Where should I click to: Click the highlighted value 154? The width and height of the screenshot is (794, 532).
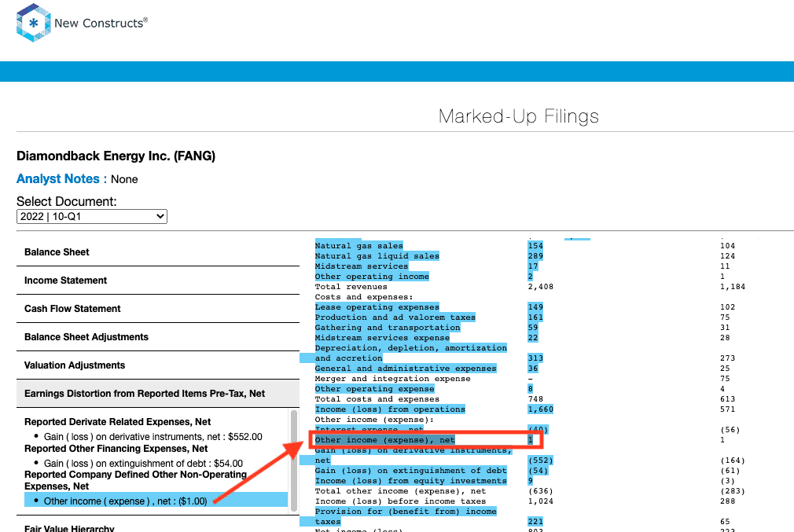(535, 246)
